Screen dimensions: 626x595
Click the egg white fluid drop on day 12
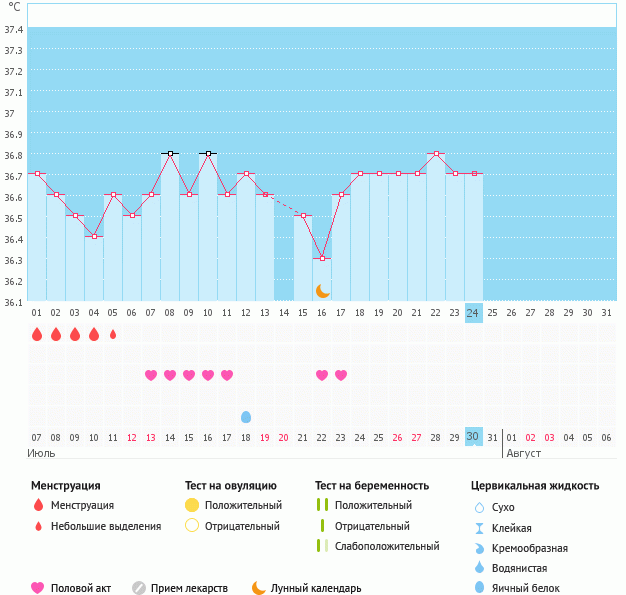click(x=246, y=416)
